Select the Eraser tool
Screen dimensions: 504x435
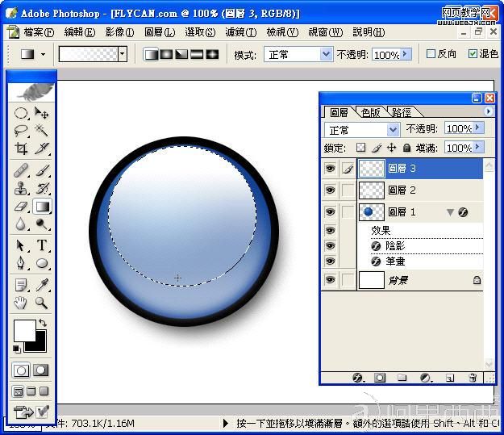pyautogui.click(x=21, y=207)
